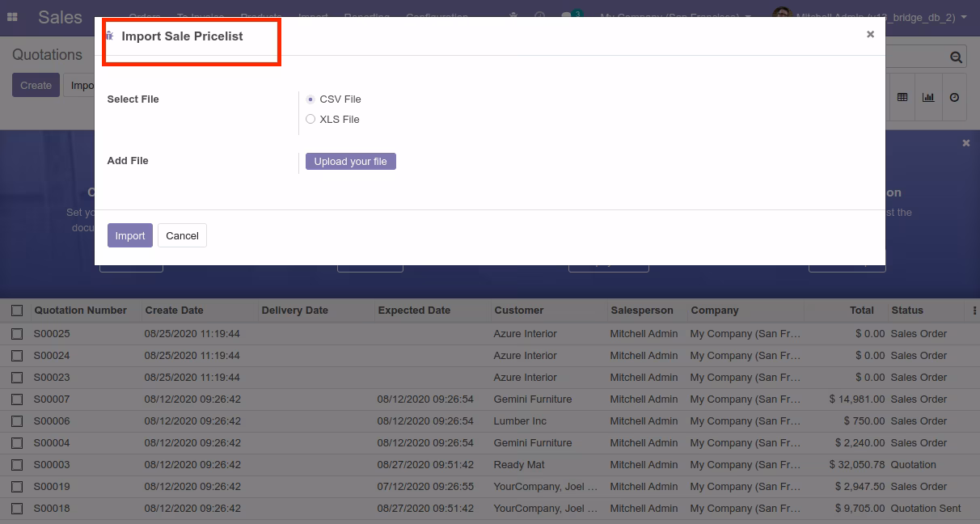Check the box for quotation S00023
980x524 pixels.
(16, 378)
